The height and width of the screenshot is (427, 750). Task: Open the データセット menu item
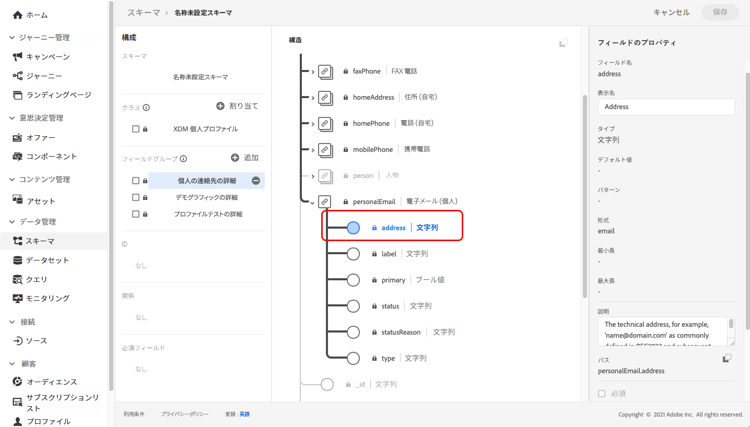[x=47, y=260]
